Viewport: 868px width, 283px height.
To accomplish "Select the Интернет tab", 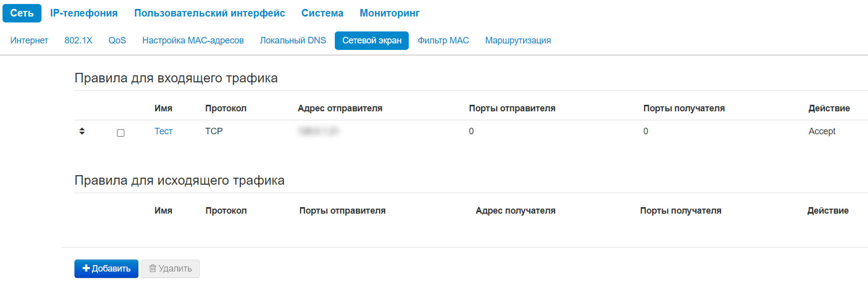I will click(x=29, y=40).
